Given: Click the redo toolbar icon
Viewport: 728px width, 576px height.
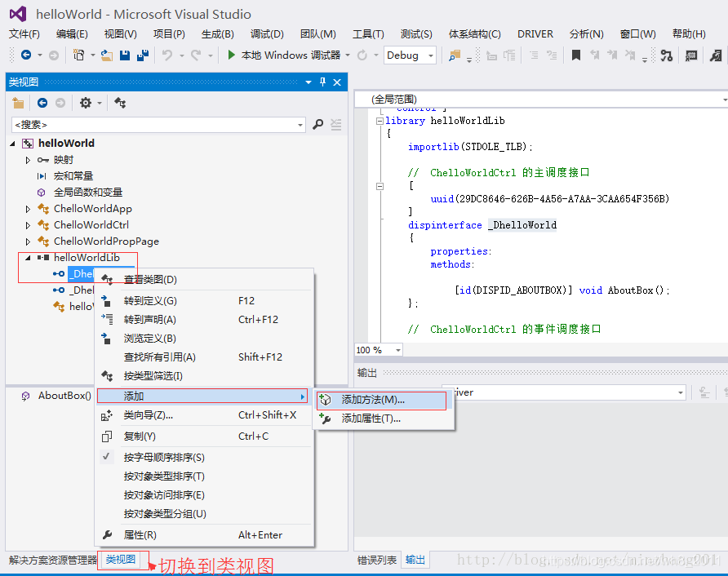Looking at the screenshot, I should coord(196,55).
